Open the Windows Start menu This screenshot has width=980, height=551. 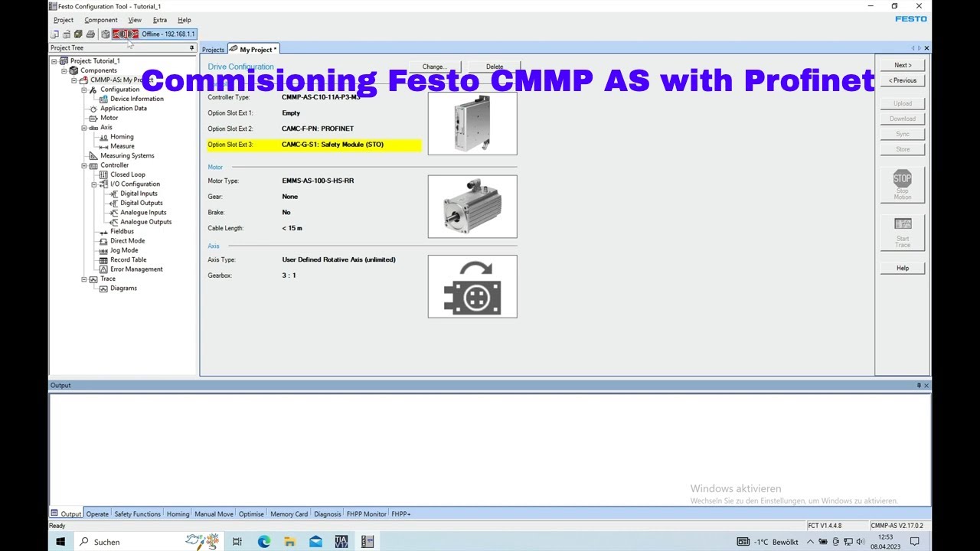60,542
